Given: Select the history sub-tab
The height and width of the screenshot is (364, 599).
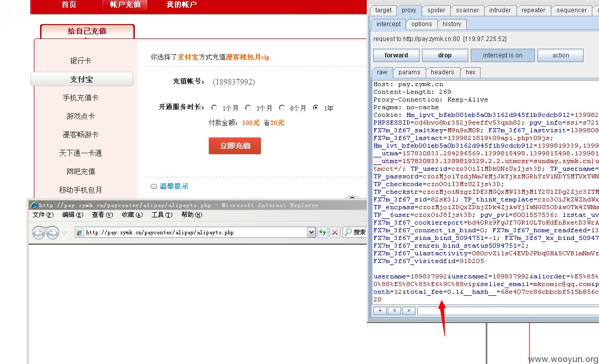Looking at the screenshot, I should 452,24.
